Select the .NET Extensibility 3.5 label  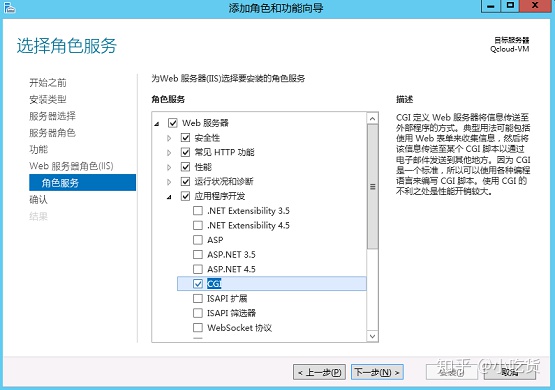click(x=248, y=211)
